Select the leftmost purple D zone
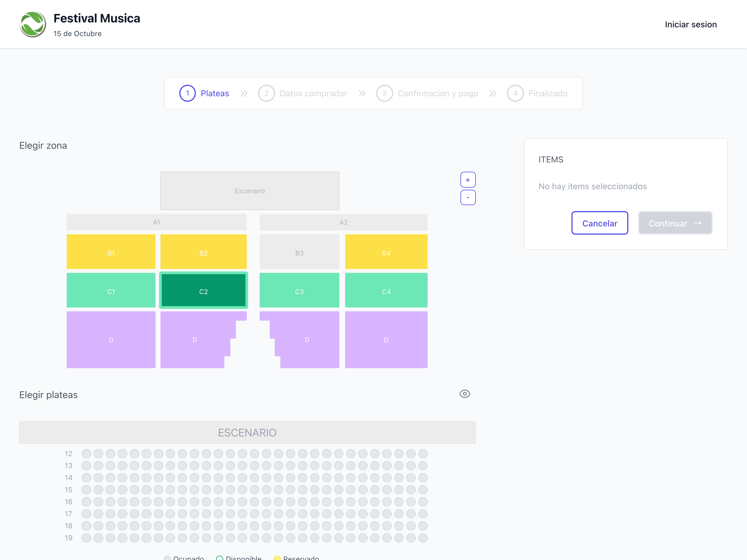 click(111, 339)
